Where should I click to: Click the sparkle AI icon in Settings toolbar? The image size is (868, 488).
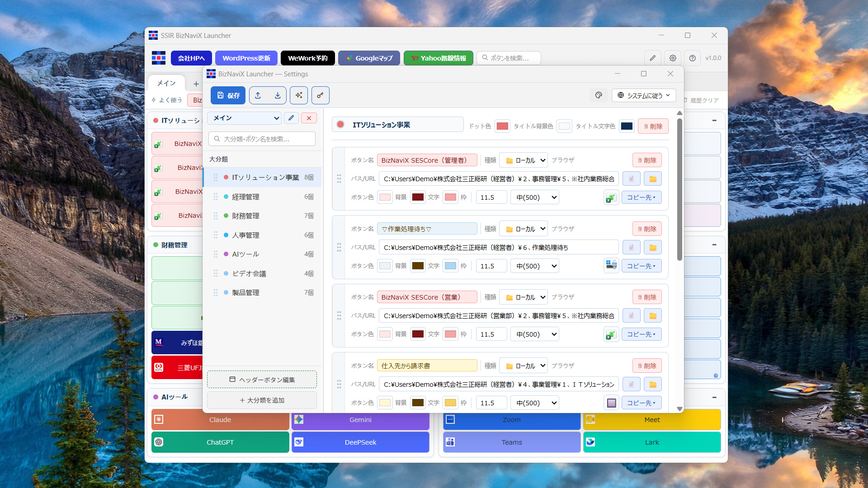pos(299,95)
